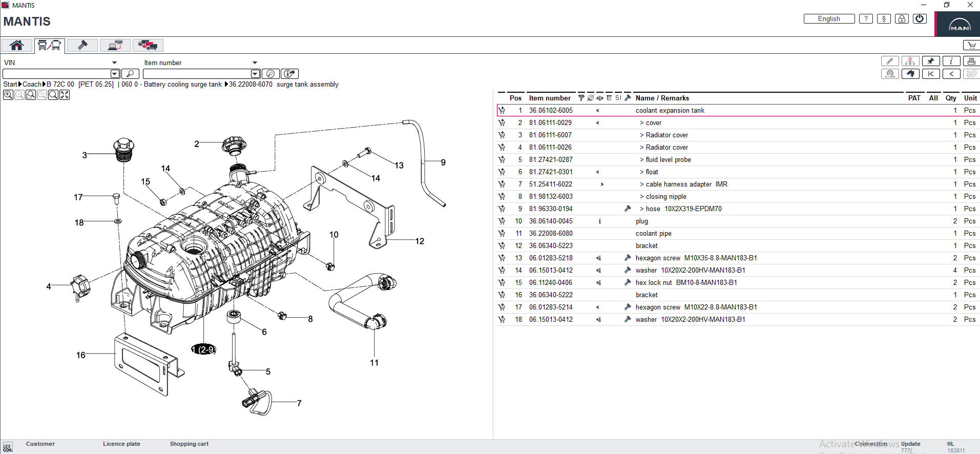Click the LEXCOM icon in status bar
Screen dimensions: 980x454
[x=7, y=447]
